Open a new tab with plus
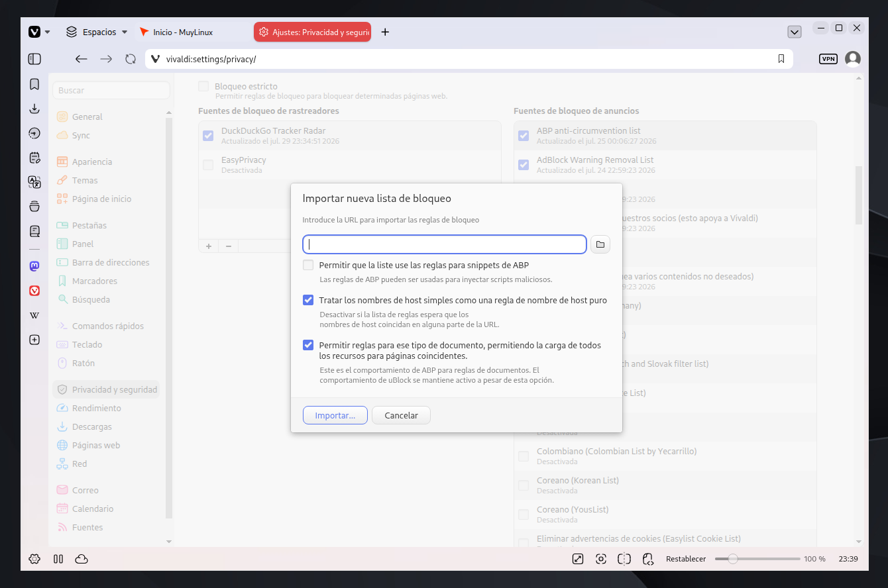This screenshot has height=588, width=888. tap(385, 32)
